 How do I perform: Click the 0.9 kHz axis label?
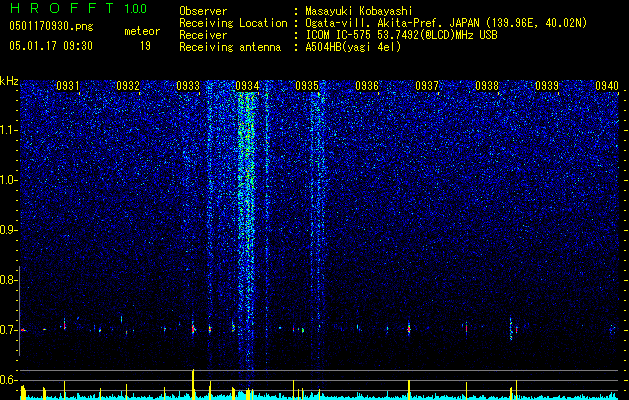(8, 230)
